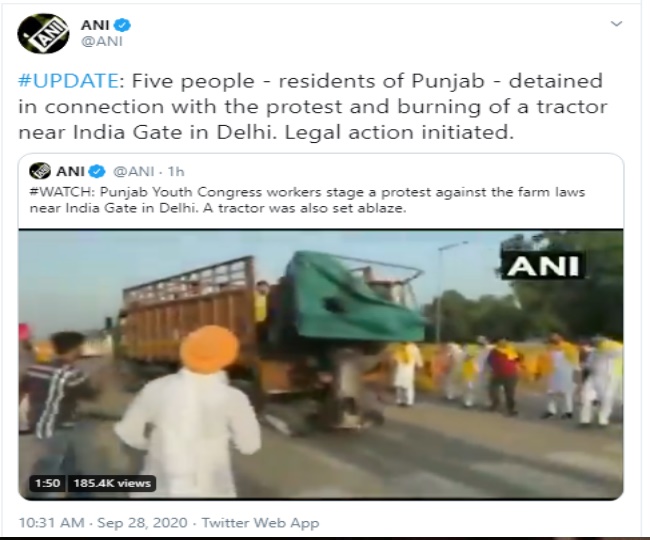Click the ANI watermark in the video

point(543,266)
